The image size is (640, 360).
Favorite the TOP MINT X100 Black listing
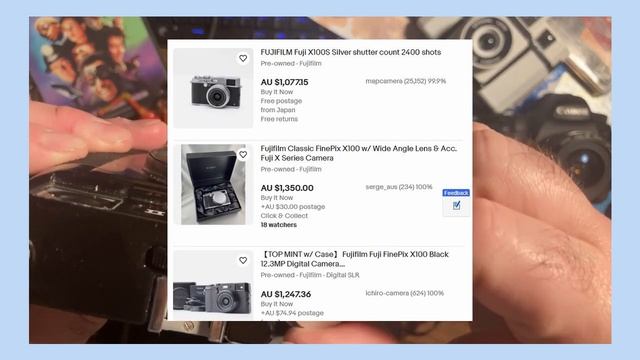243,260
